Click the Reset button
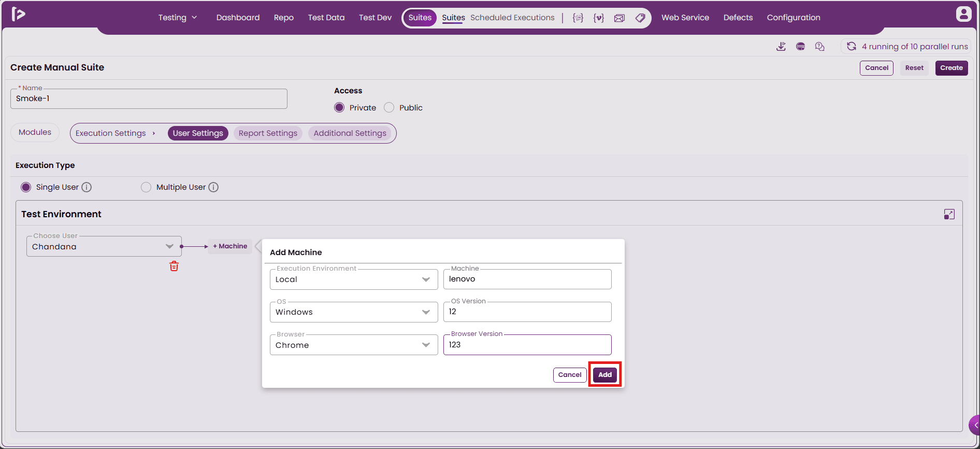The width and height of the screenshot is (980, 449). [914, 68]
